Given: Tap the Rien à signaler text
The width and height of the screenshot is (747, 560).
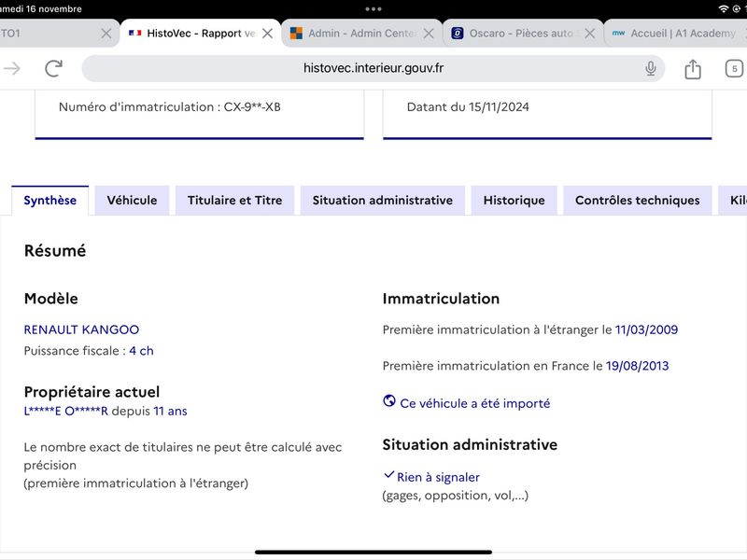Looking at the screenshot, I should (438, 477).
